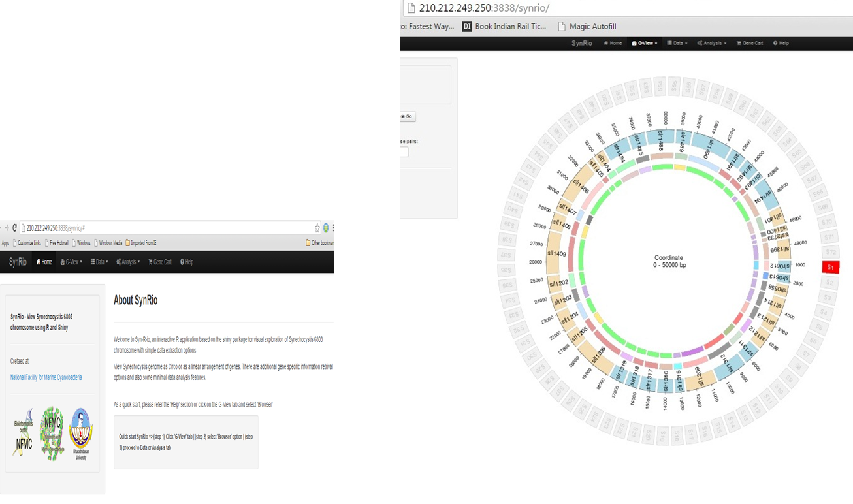This screenshot has height=504, width=853.
Task: Open the Magic Autofill bookmark
Action: click(586, 27)
